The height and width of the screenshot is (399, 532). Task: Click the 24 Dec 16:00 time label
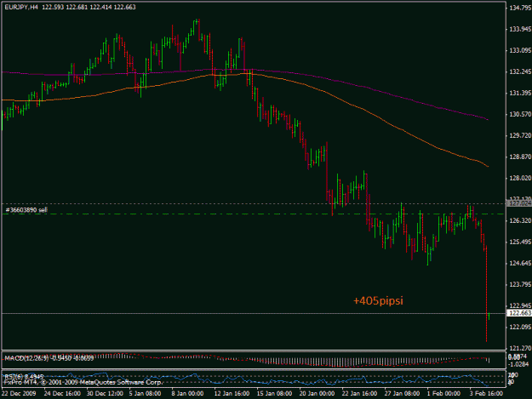(62, 394)
